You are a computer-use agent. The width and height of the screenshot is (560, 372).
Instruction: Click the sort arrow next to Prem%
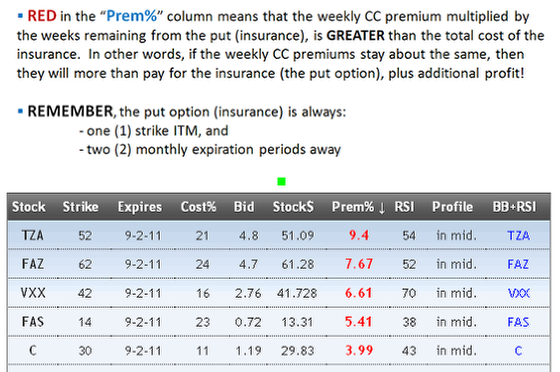pos(382,207)
